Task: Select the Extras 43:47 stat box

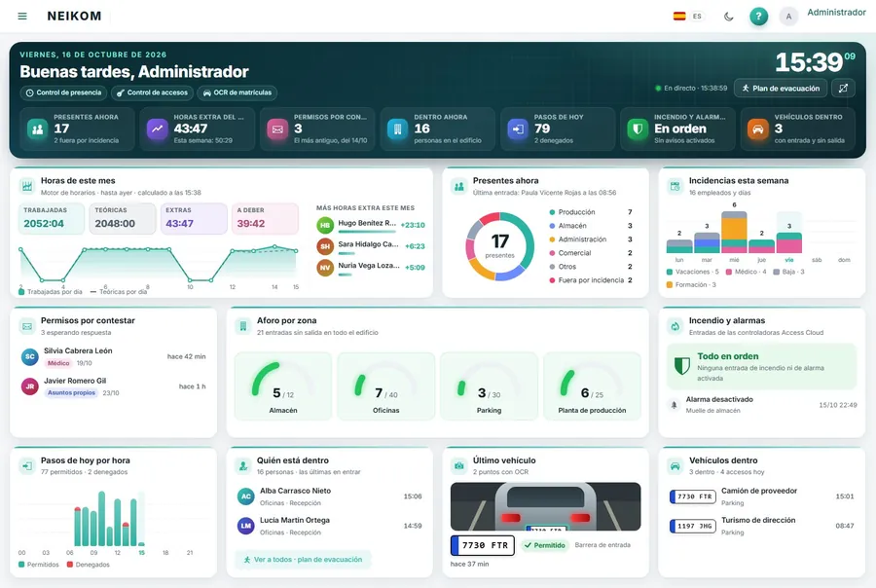Action: point(194,218)
